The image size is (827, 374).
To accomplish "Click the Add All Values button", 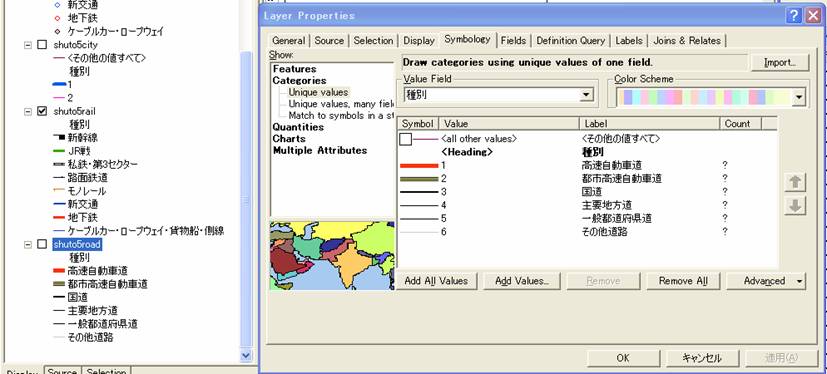I will (436, 281).
